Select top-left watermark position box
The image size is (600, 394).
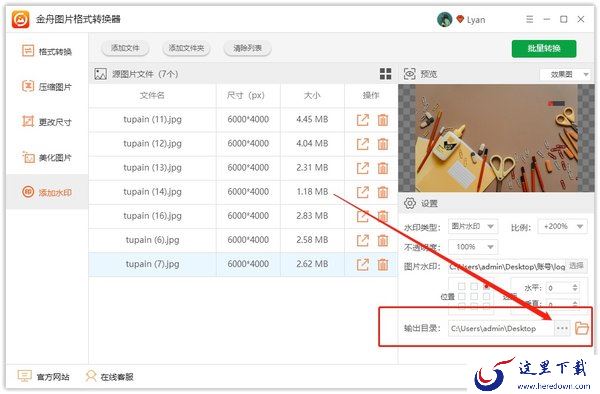tap(462, 286)
